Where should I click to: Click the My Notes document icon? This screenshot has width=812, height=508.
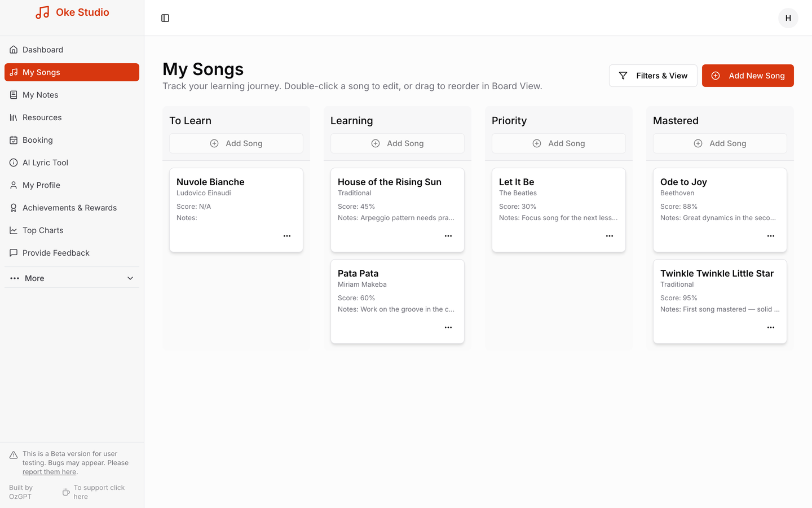(x=14, y=95)
